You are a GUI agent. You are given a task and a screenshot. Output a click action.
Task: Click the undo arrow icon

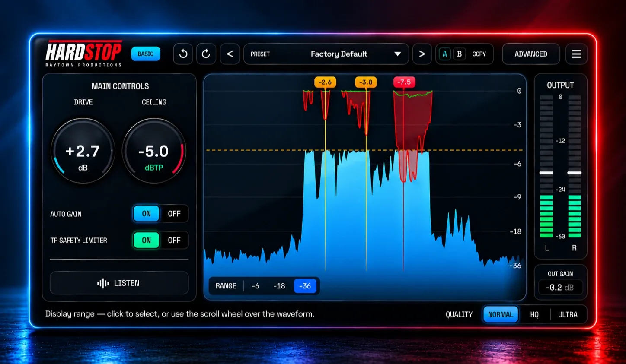pos(183,54)
